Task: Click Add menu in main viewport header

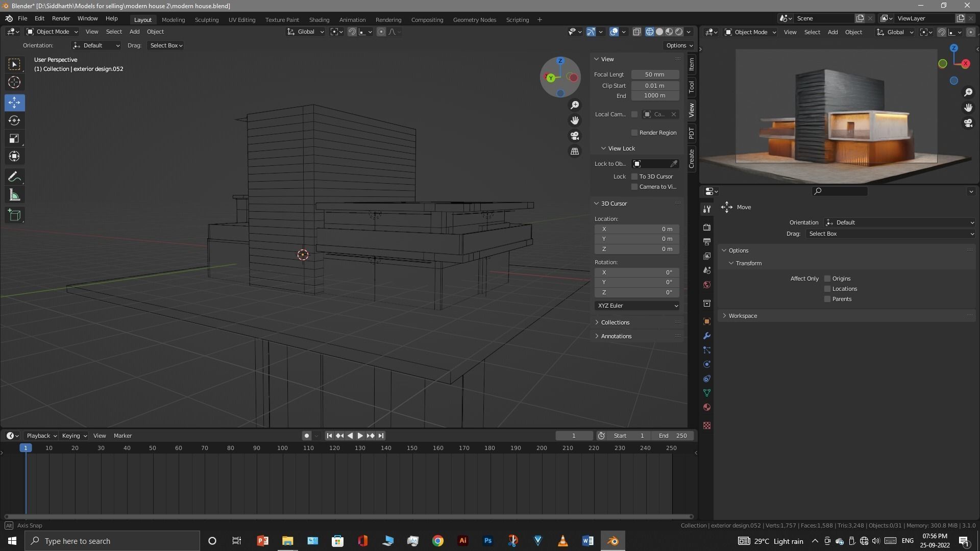Action: [x=134, y=32]
